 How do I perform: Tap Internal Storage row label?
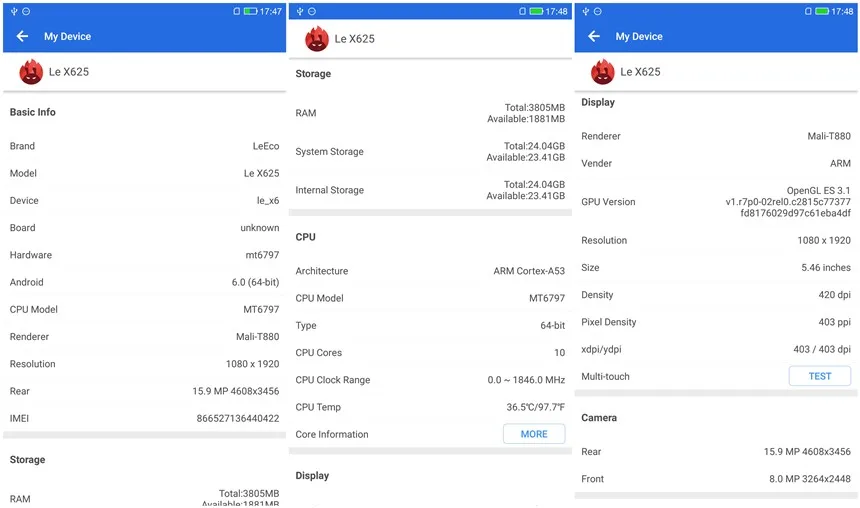(329, 190)
